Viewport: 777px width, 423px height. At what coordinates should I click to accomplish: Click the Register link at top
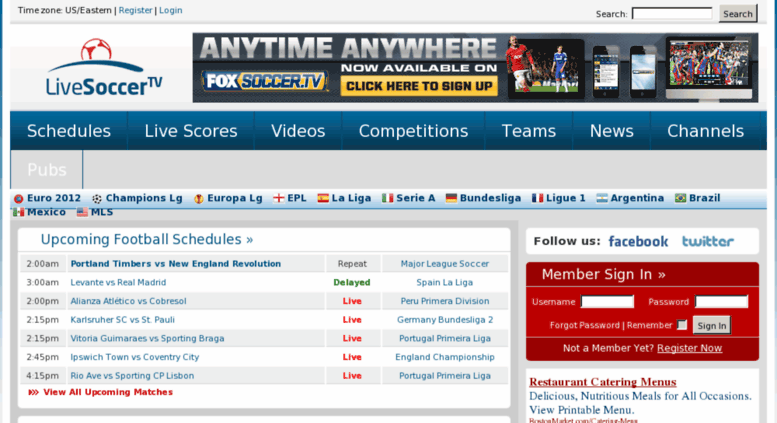tap(135, 10)
